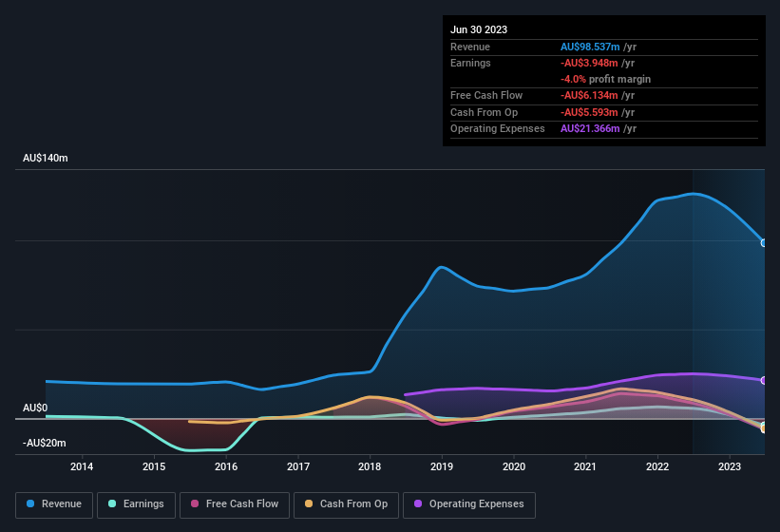Image resolution: width=780 pixels, height=532 pixels.
Task: Click the 2014 x-axis label
Action: click(82, 466)
